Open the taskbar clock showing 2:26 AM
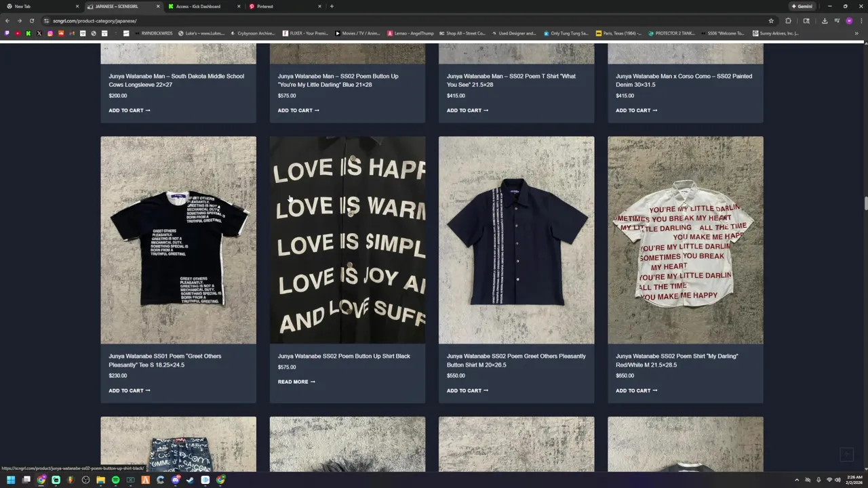868x488 pixels. [853, 480]
